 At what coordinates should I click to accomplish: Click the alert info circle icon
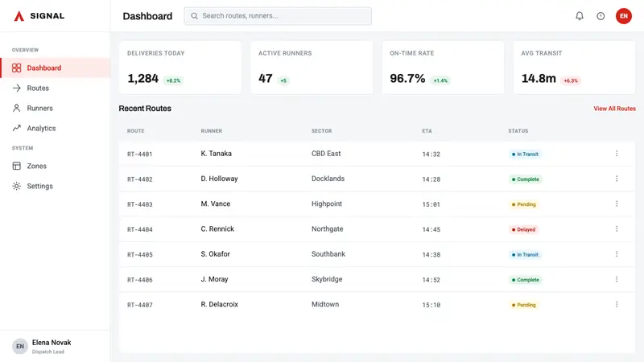coord(601,16)
